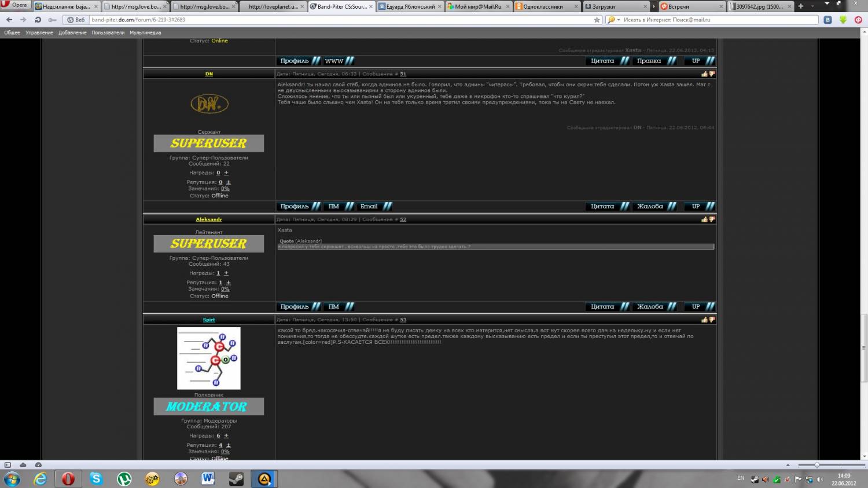Change DN's reputation with ± link
Viewport: 868px width, 488px height.
(x=228, y=182)
